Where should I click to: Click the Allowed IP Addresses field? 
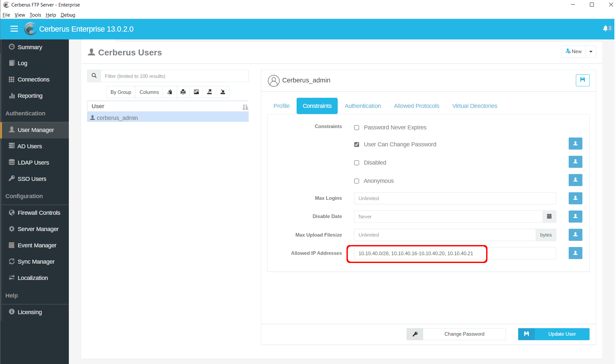click(455, 253)
